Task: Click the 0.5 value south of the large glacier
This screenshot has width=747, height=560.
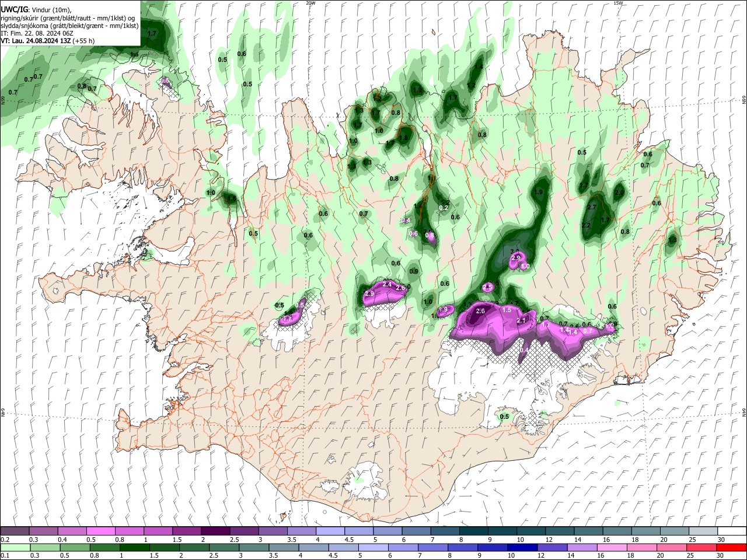Action: pos(505,416)
